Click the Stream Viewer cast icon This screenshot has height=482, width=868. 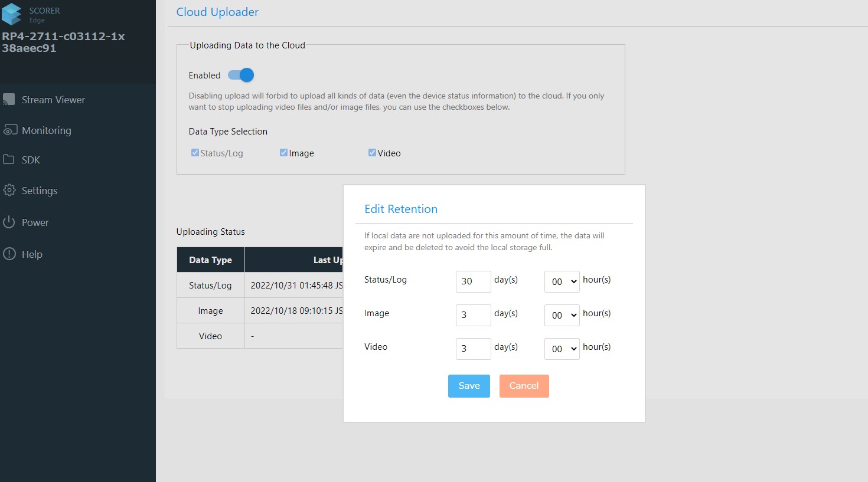coord(9,100)
